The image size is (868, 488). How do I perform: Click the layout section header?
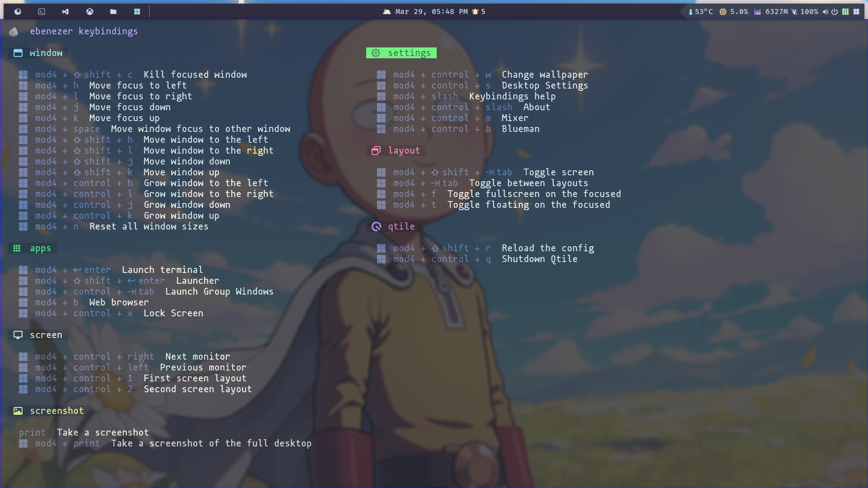(396, 150)
